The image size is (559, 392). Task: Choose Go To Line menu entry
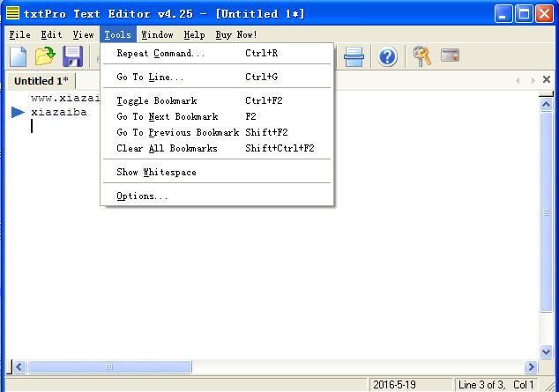point(217,77)
